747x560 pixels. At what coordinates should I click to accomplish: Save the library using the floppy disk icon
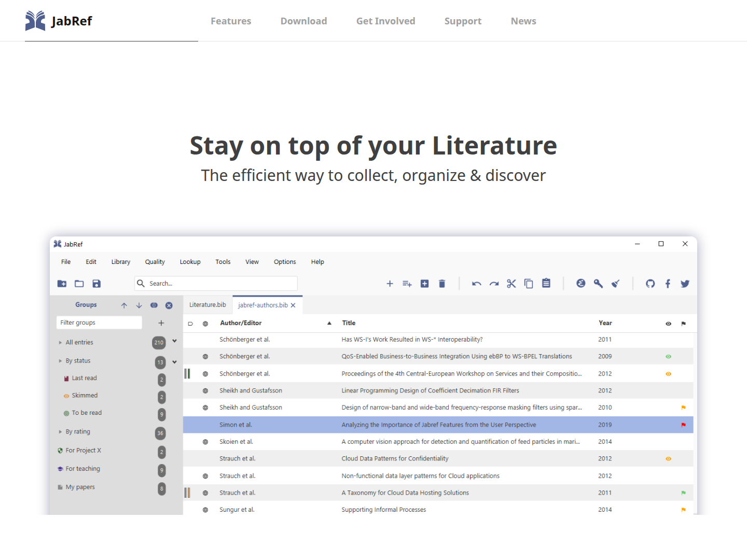96,284
